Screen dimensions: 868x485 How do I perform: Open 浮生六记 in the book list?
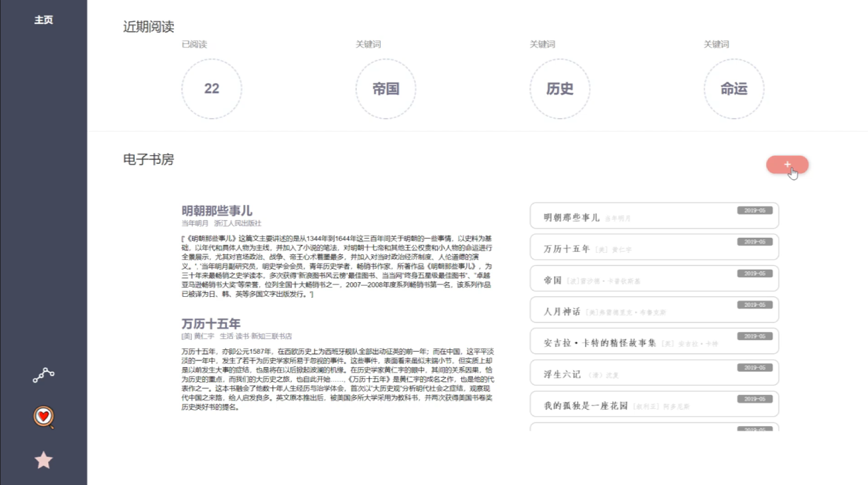[654, 374]
